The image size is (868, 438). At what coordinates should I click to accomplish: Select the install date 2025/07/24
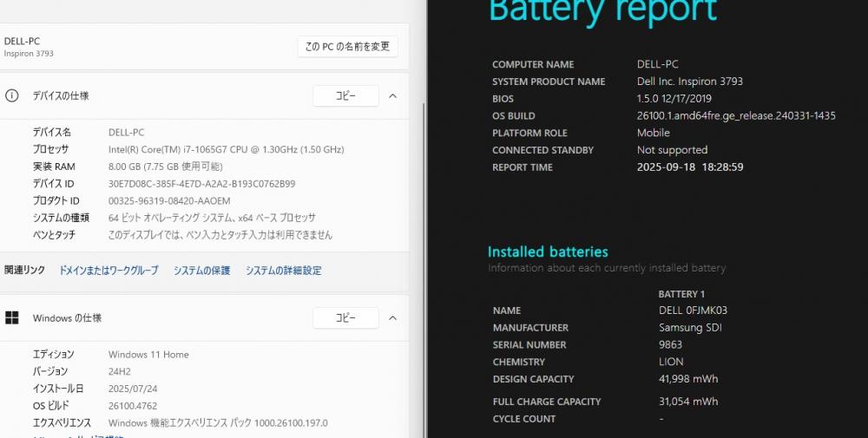pyautogui.click(x=133, y=389)
